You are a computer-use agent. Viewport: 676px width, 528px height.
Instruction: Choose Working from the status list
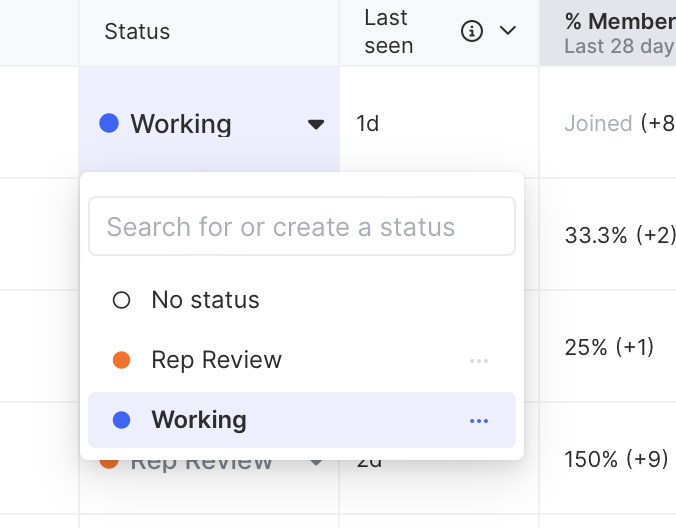coord(199,420)
